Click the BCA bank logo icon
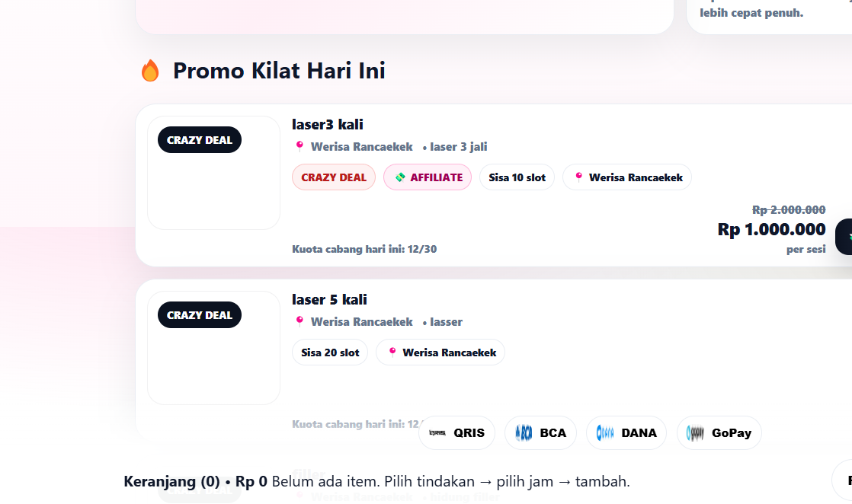 click(x=524, y=433)
